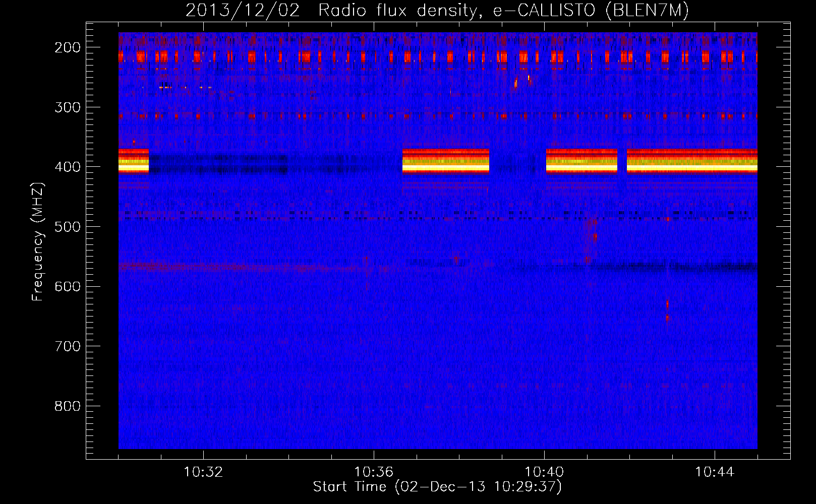Click the 200 frequency tick label

point(67,47)
